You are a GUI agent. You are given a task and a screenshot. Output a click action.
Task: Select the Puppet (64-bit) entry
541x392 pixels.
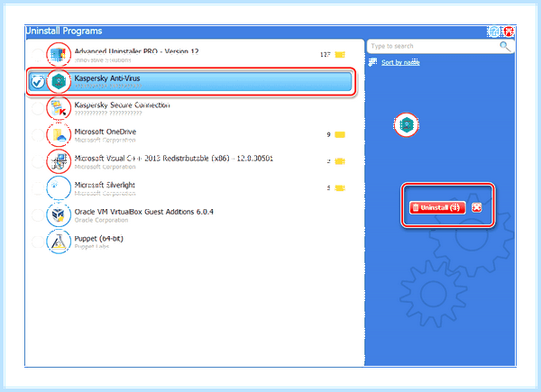(x=98, y=238)
